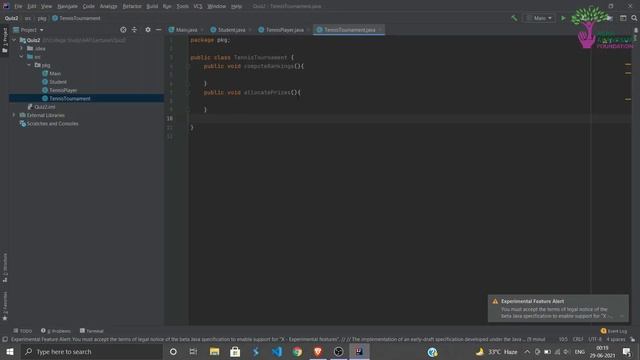The height and width of the screenshot is (360, 640).
Task: Select Scratches and Consoles node
Action: click(52, 124)
